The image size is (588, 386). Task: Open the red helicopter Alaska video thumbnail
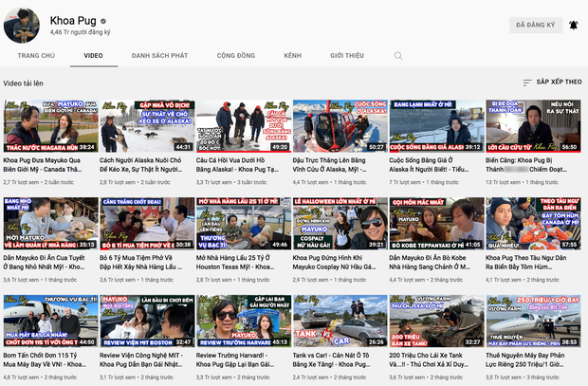340,126
